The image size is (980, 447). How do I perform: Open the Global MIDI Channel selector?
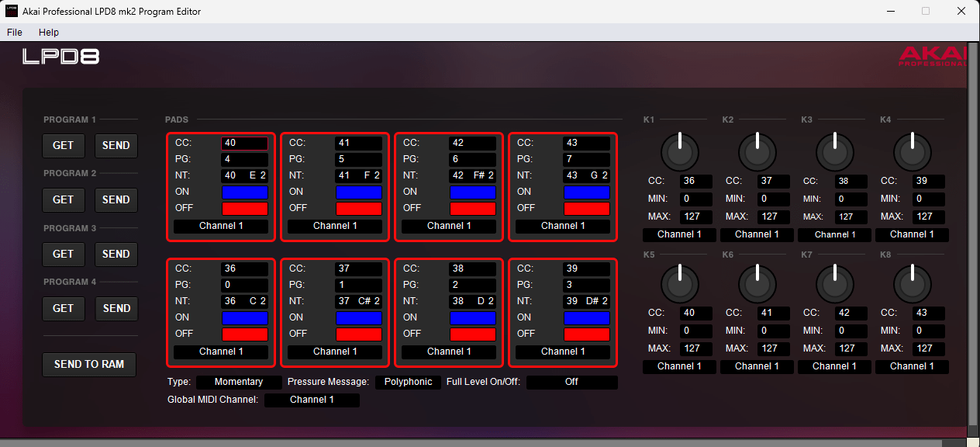click(x=312, y=400)
